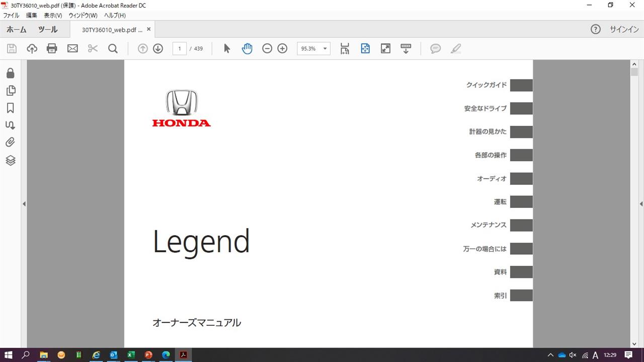
Task: Zoom out with the minus button
Action: click(267, 49)
